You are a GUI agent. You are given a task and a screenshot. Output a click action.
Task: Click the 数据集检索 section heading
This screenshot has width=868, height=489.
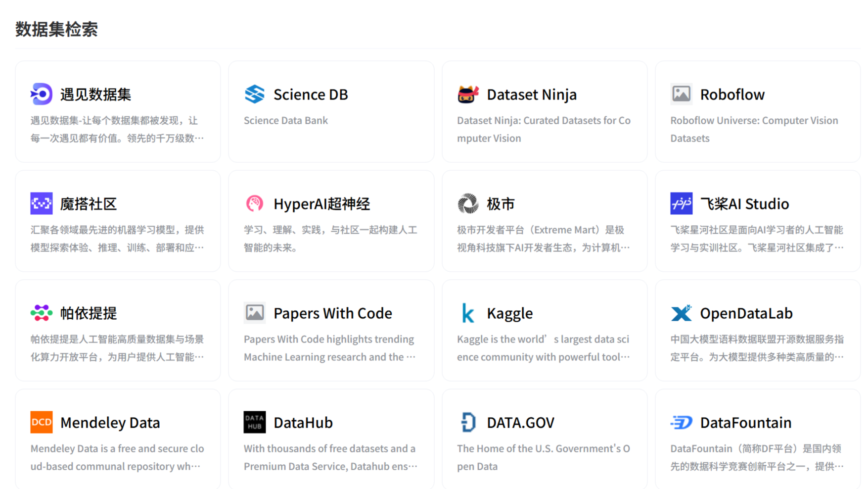(57, 29)
